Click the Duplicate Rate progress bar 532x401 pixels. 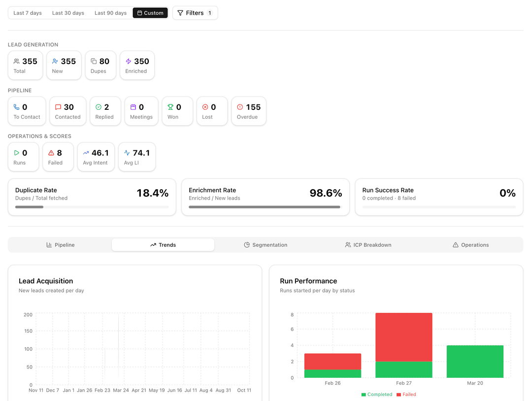click(x=92, y=207)
